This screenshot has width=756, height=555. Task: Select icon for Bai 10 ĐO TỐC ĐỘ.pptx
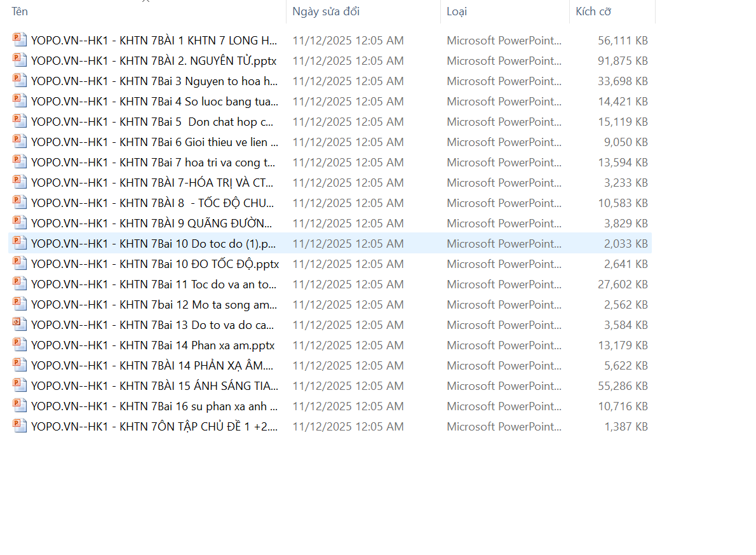click(x=20, y=264)
